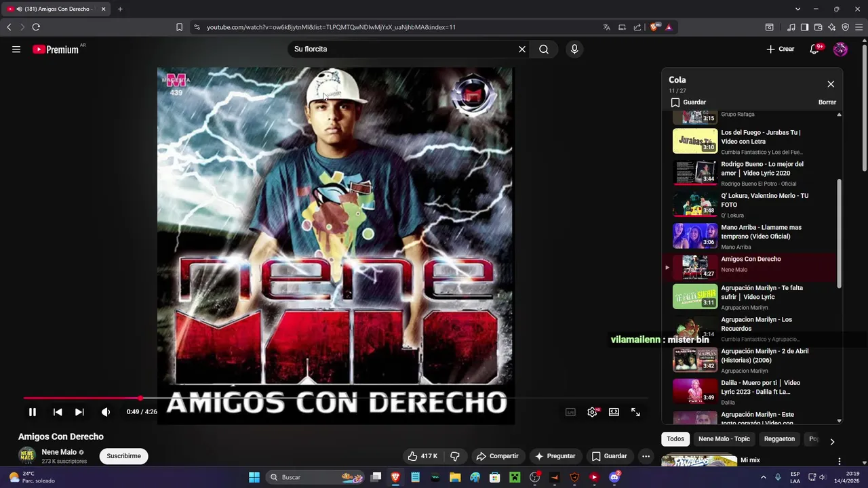Image resolution: width=868 pixels, height=488 pixels.
Task: Open the Crear menu
Action: coord(781,49)
